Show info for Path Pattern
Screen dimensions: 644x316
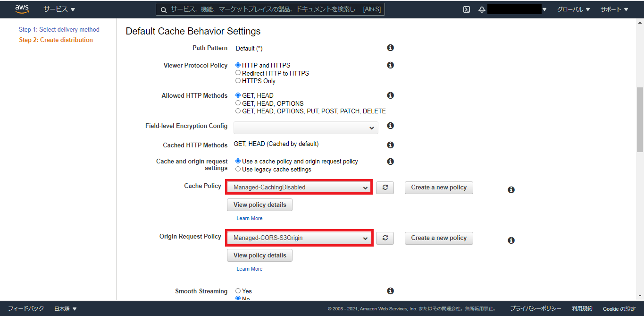[x=390, y=48]
